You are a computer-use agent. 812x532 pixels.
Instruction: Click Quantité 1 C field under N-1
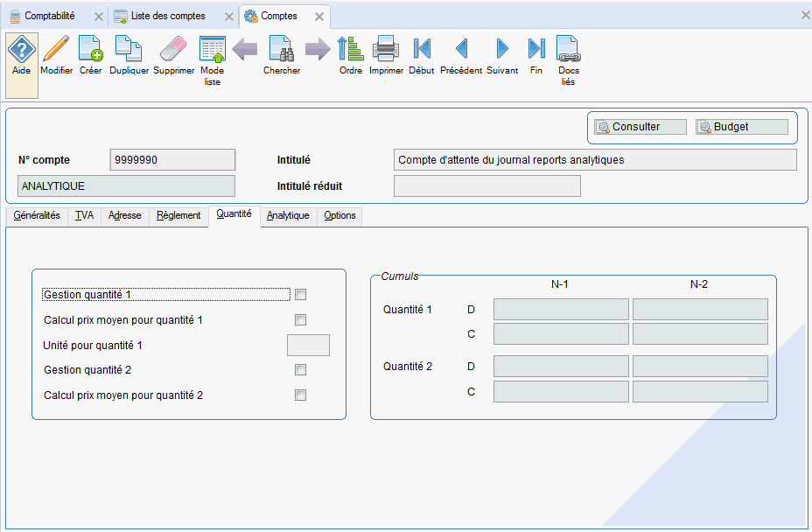pos(561,334)
